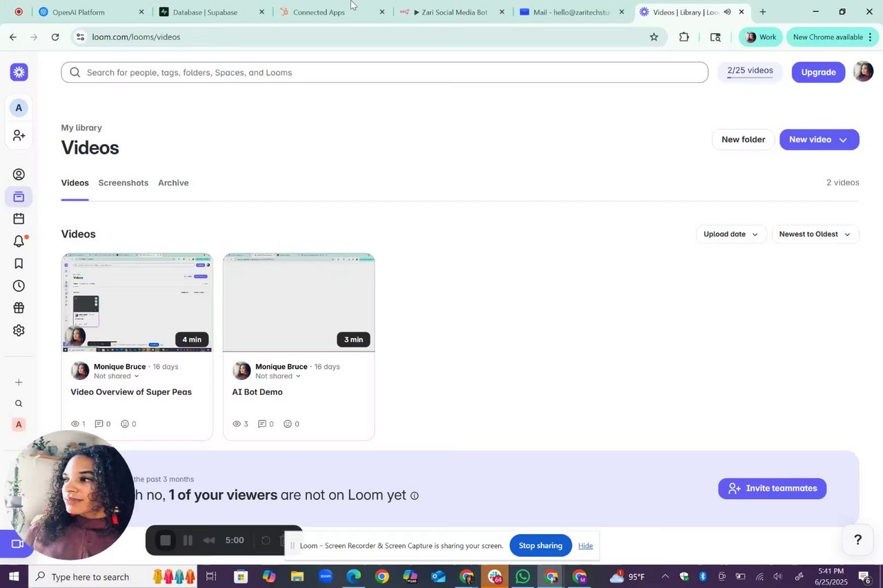Click the Chrome address bar URL
This screenshot has width=883, height=588.
tap(136, 37)
